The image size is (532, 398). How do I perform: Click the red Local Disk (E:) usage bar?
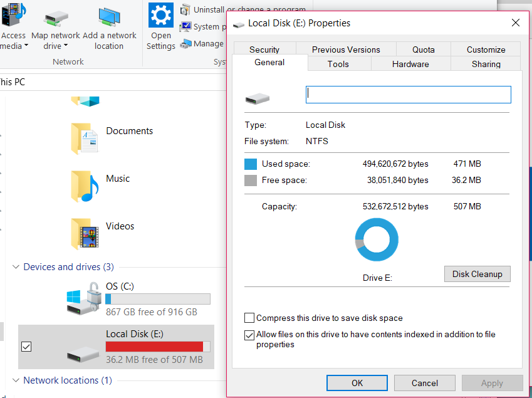(x=155, y=347)
